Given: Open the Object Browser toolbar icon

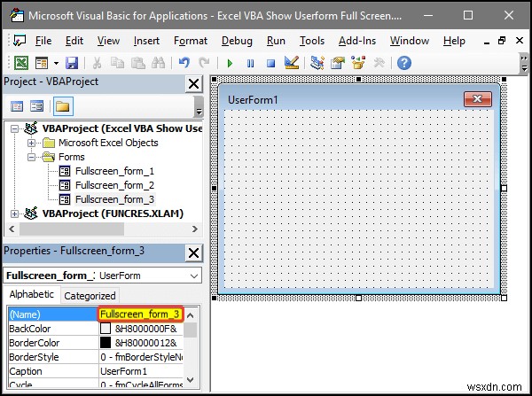Looking at the screenshot, I should tap(358, 63).
